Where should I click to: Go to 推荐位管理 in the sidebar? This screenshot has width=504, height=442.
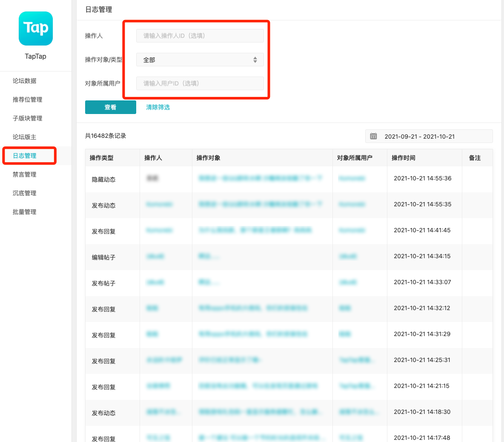(x=27, y=100)
